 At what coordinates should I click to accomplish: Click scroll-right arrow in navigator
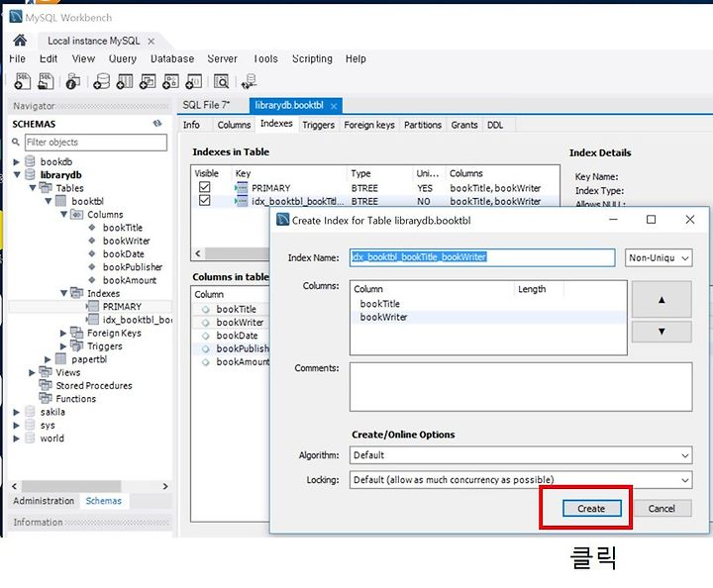pos(165,486)
